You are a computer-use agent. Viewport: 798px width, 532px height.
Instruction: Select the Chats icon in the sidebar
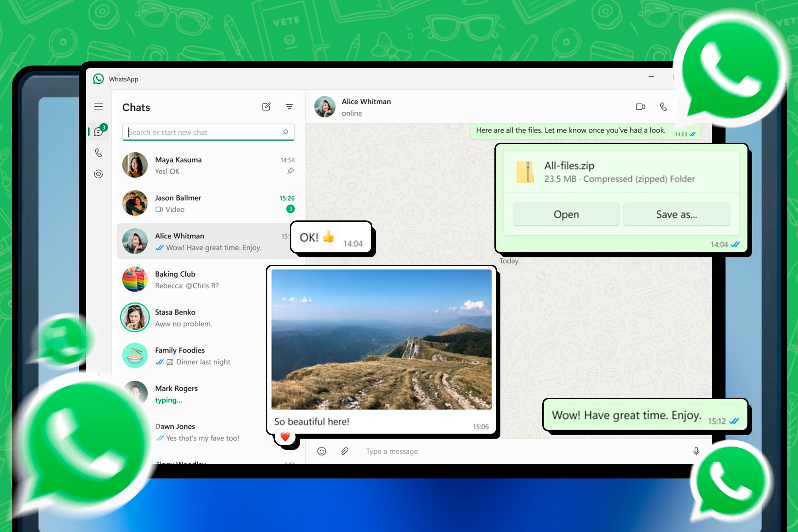99,132
